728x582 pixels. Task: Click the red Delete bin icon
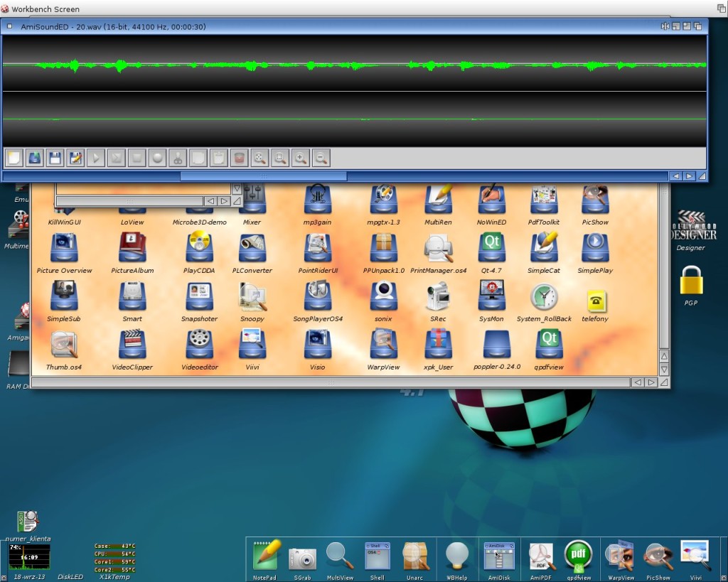[x=239, y=158]
